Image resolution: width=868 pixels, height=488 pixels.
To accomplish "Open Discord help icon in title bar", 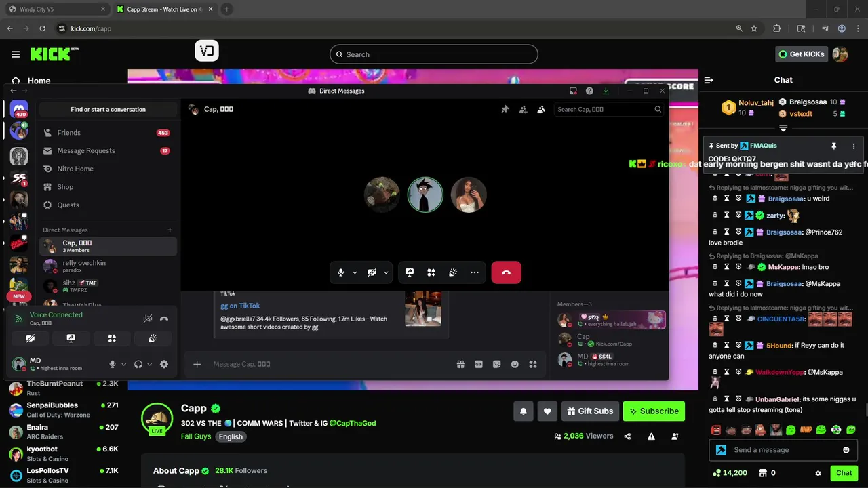I will click(589, 91).
